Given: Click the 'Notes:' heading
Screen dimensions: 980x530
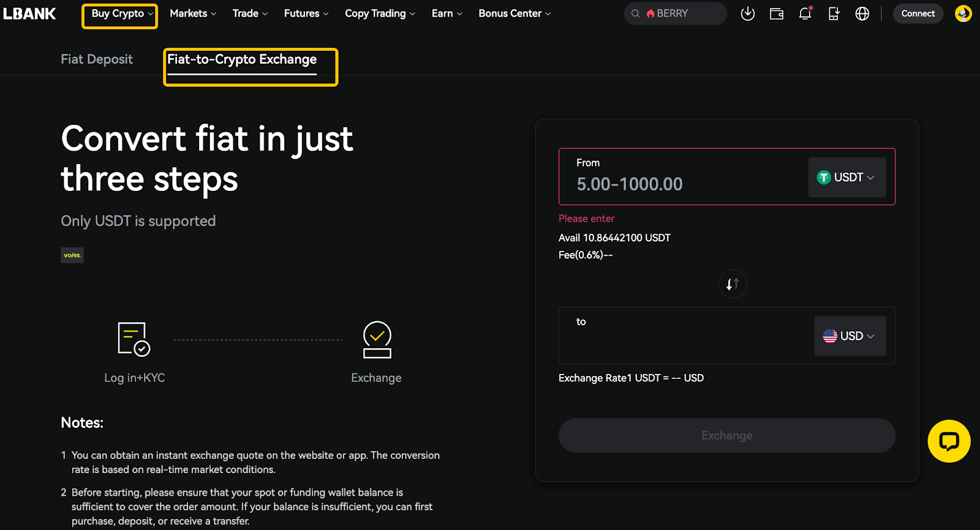Looking at the screenshot, I should (82, 423).
